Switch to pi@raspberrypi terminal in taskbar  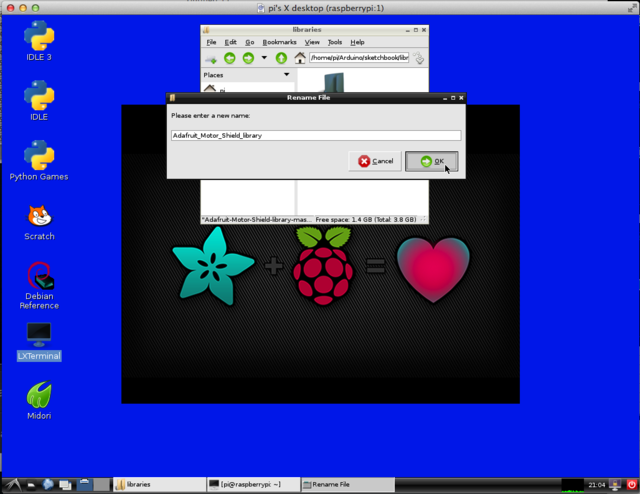244,484
